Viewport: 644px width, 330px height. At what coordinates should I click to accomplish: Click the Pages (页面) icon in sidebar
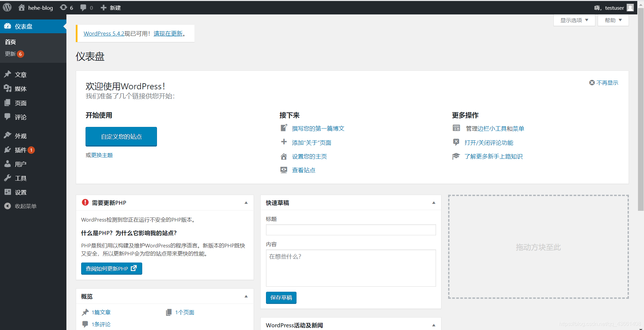click(7, 103)
